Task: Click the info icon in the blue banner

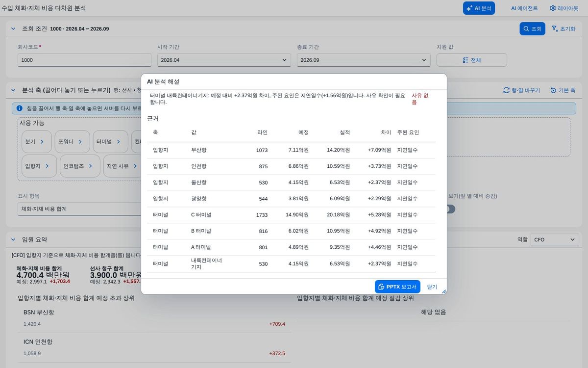Action: (20, 108)
